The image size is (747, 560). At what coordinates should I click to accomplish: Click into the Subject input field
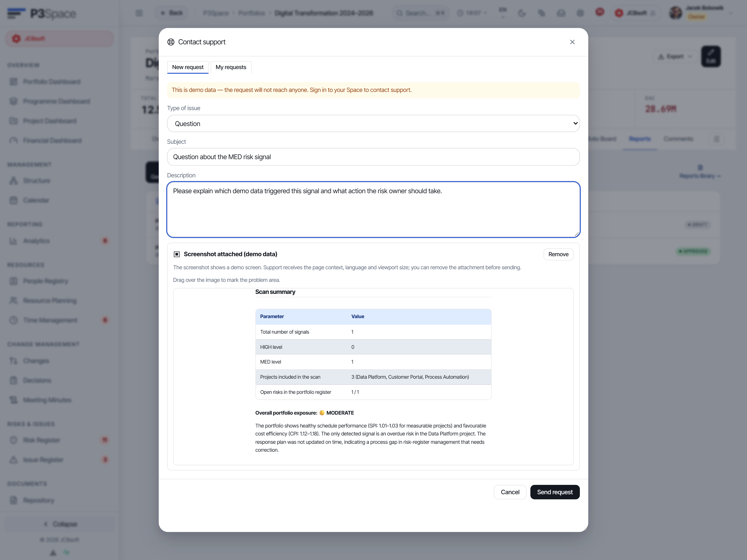pos(373,157)
